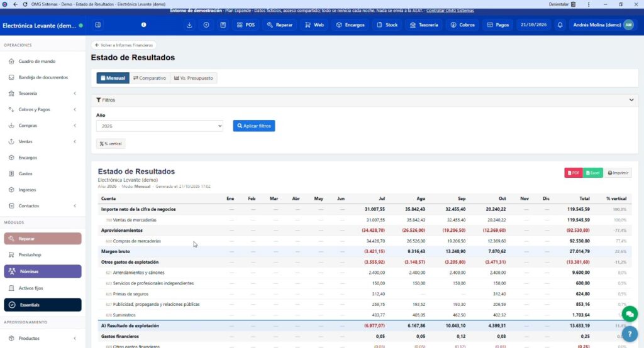Click Aplicar filtros button

(254, 126)
